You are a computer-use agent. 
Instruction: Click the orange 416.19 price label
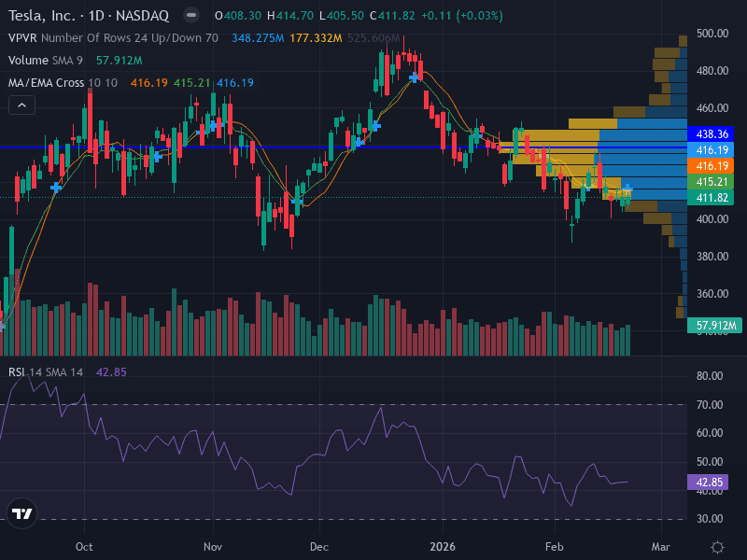pyautogui.click(x=711, y=166)
